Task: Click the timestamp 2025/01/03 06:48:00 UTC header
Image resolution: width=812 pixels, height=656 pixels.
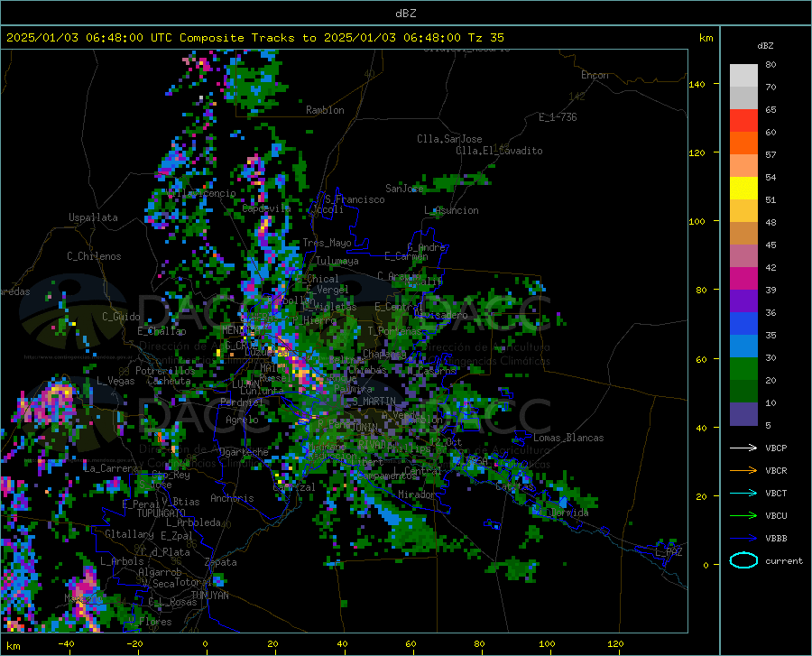Action: click(x=82, y=38)
